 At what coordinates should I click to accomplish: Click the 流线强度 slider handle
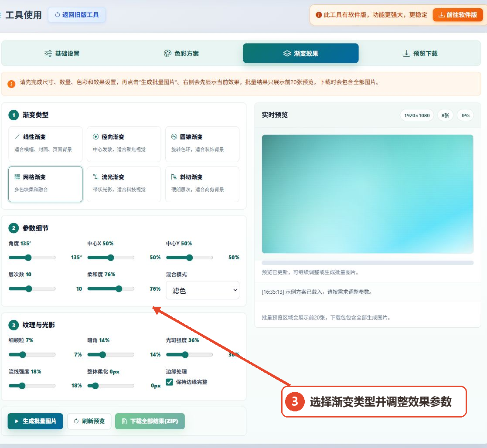22,386
